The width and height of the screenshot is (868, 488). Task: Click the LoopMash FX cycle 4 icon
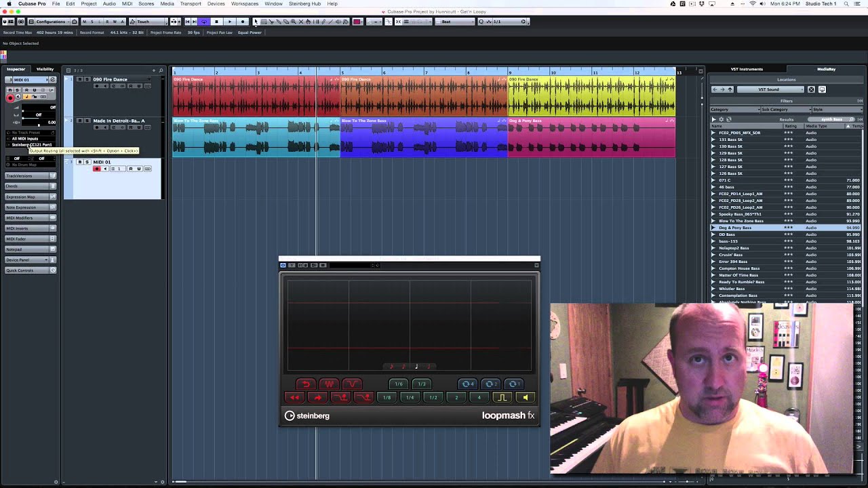point(467,384)
